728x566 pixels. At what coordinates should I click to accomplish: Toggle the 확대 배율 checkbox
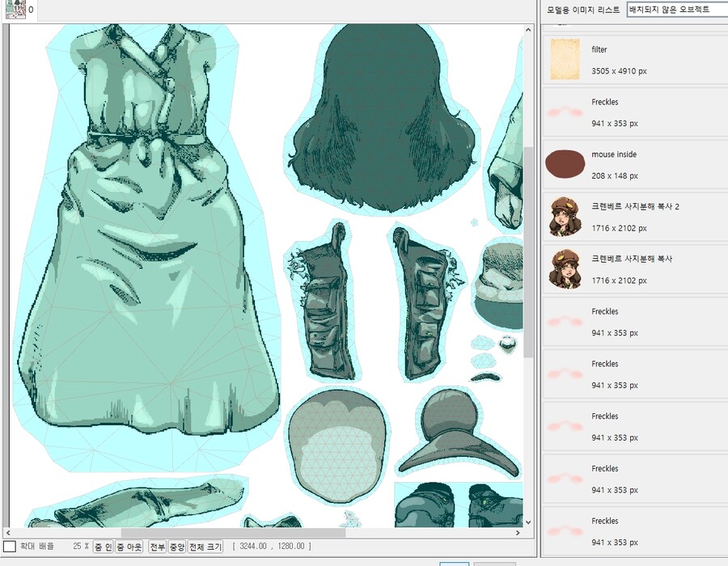pyautogui.click(x=9, y=547)
